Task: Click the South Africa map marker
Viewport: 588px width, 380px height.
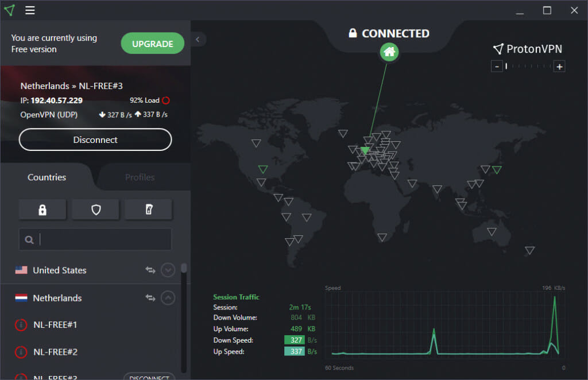Action: point(382,237)
